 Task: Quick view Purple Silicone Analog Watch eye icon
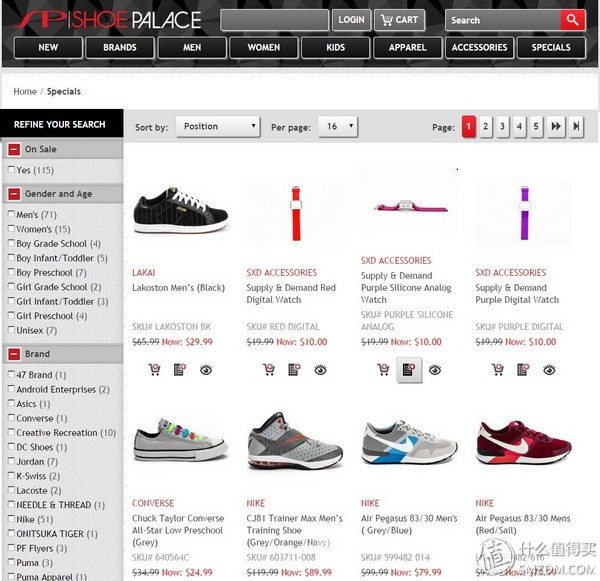(435, 370)
